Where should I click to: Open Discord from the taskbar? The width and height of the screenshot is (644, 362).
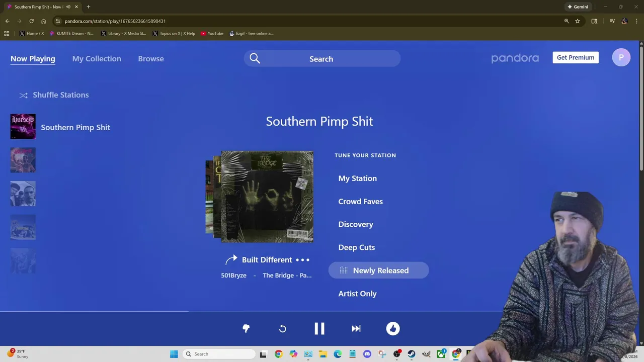(x=367, y=354)
